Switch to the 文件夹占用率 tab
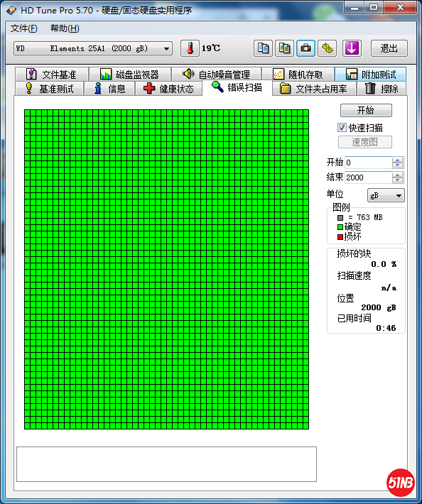 tap(314, 89)
